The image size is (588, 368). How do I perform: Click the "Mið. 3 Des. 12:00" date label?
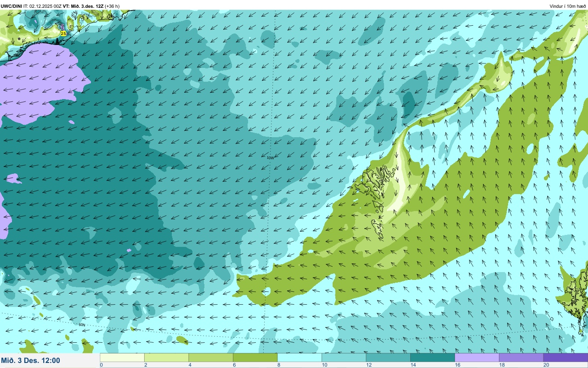(x=30, y=360)
